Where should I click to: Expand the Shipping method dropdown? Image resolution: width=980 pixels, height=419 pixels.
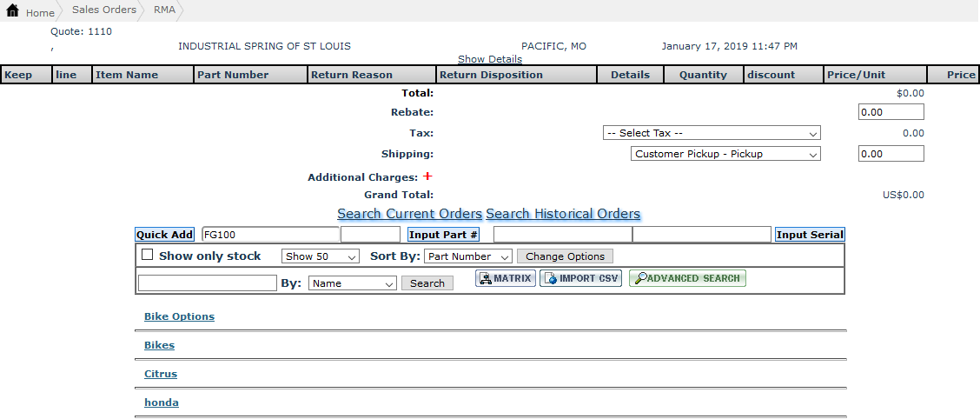point(725,154)
